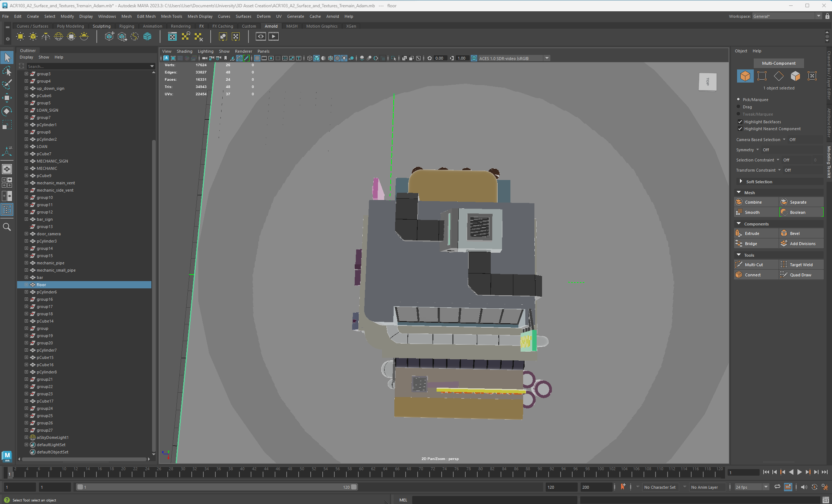Open the Outliner search magnifier icon
The width and height of the screenshot is (832, 504).
click(x=7, y=227)
